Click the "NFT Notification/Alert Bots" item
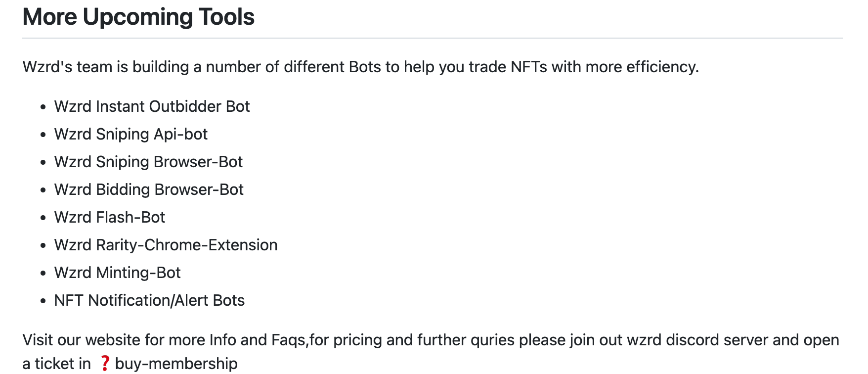868x374 pixels. [x=149, y=300]
